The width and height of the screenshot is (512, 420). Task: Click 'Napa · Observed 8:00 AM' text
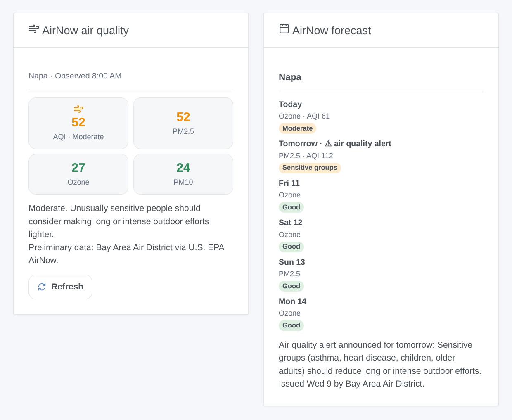click(75, 76)
